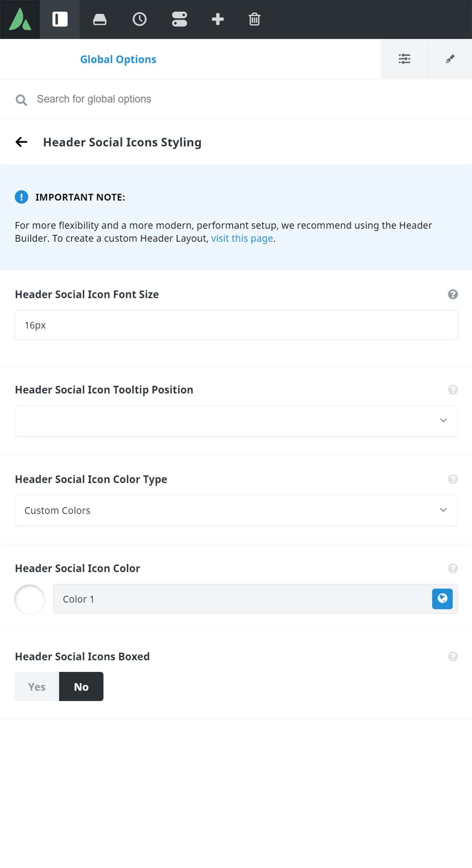Focus the Search for global options field
The width and height of the screenshot is (472, 868).
pos(236,99)
